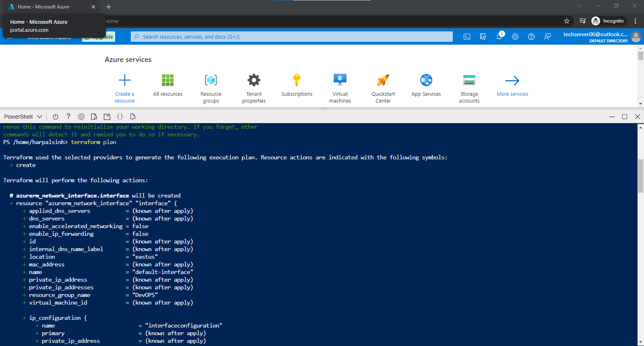Close the Home - Microsoft Azure tab
The width and height of the screenshot is (644, 346).
point(93,7)
